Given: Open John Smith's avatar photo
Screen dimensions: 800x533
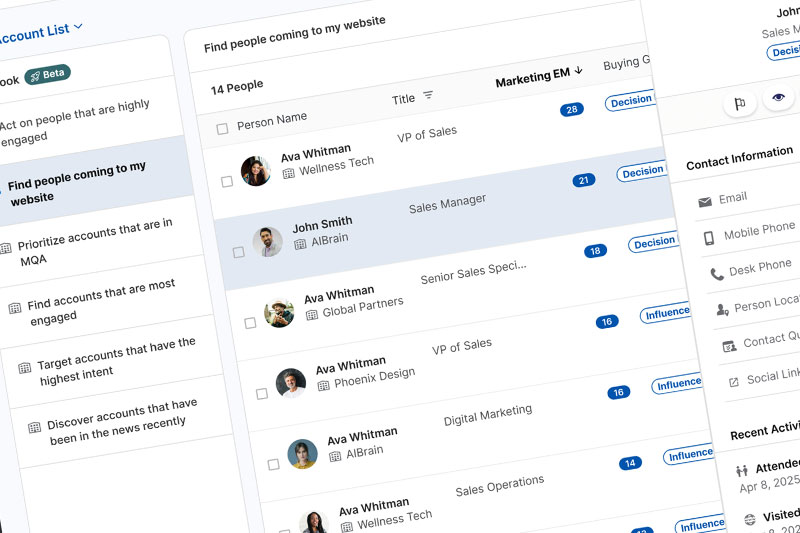Looking at the screenshot, I should pyautogui.click(x=267, y=241).
